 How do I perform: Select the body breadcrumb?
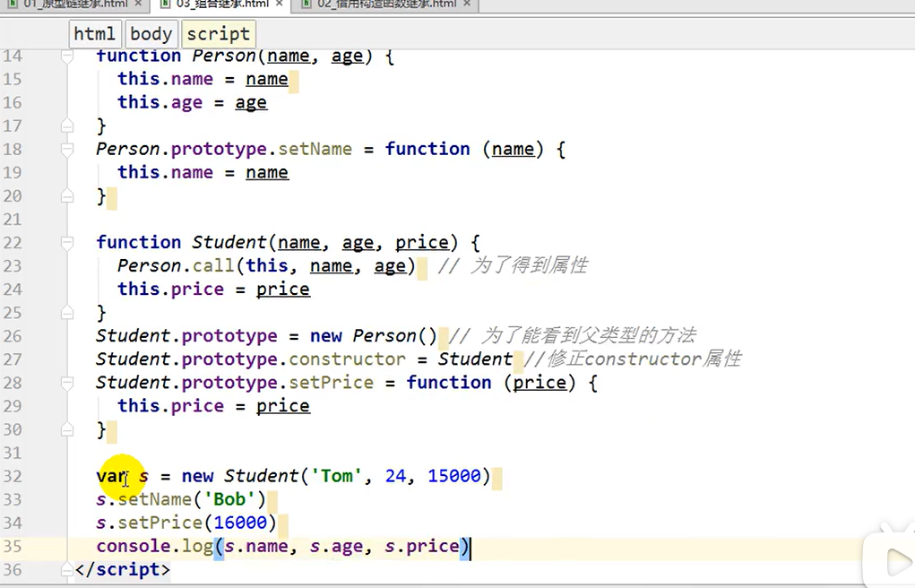point(151,33)
